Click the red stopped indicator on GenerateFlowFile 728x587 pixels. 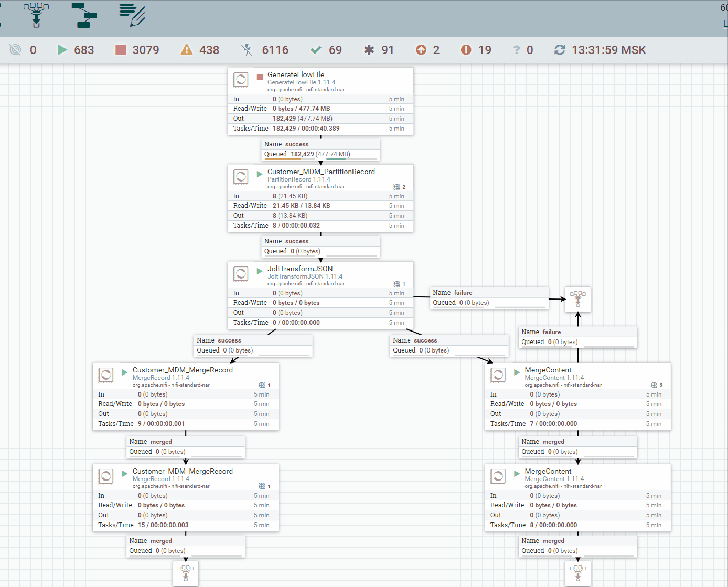260,77
